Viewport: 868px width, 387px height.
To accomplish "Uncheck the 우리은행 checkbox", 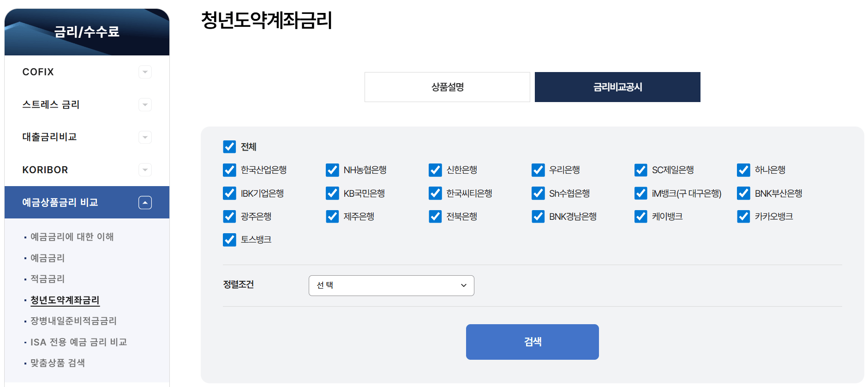I will (x=538, y=170).
